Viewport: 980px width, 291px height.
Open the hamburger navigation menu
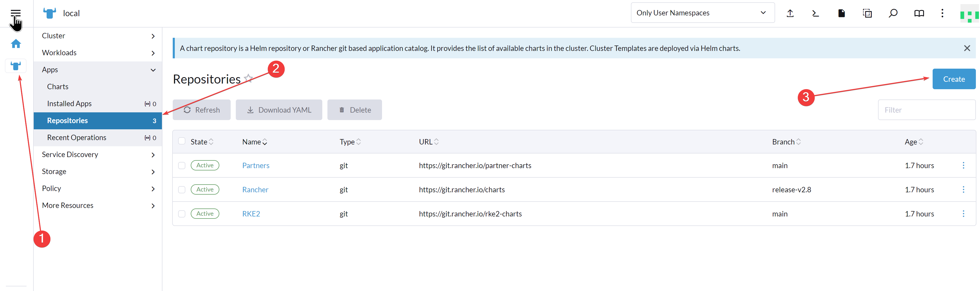tap(16, 13)
